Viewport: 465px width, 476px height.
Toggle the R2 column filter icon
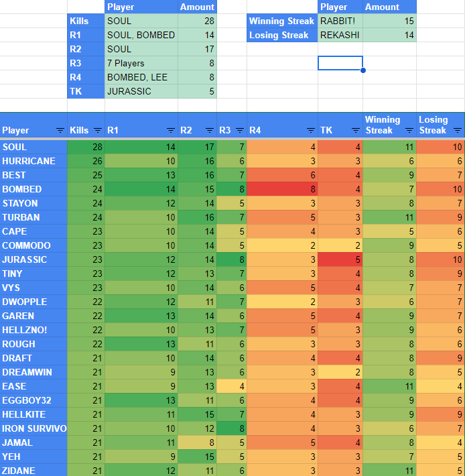coord(208,130)
